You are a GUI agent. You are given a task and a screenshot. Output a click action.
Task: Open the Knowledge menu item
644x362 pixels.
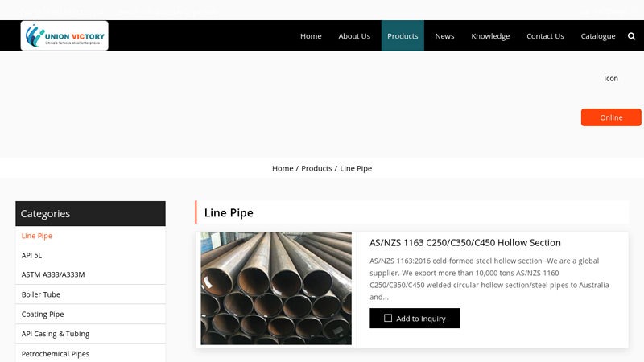490,36
